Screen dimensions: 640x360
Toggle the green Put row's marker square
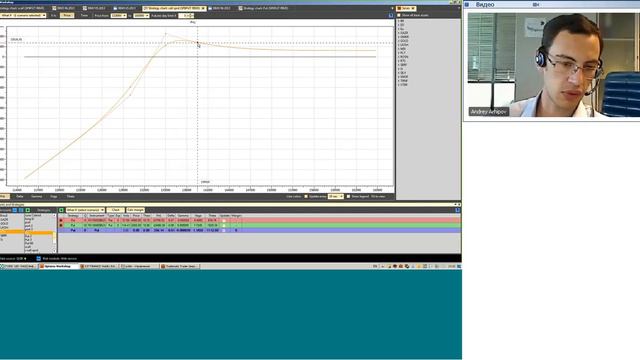pos(61,225)
